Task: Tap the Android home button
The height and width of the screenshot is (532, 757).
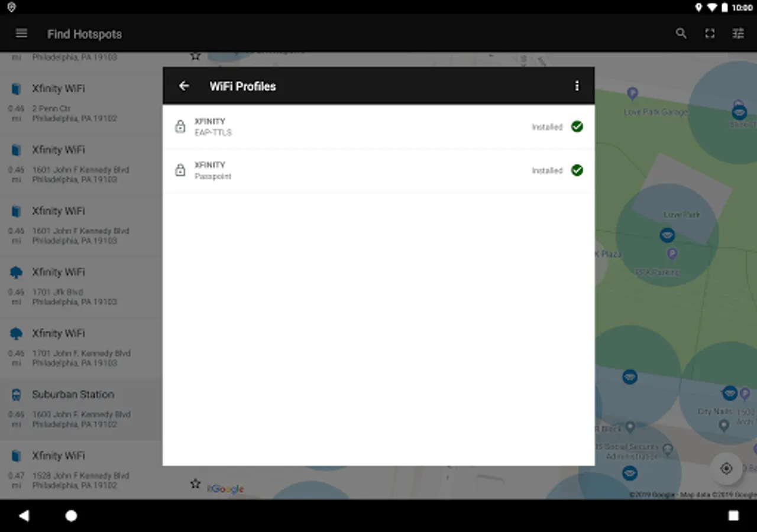Action: click(x=71, y=515)
